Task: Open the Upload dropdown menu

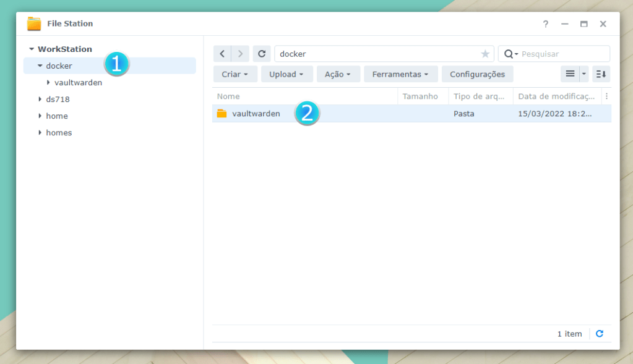Action: (x=286, y=74)
